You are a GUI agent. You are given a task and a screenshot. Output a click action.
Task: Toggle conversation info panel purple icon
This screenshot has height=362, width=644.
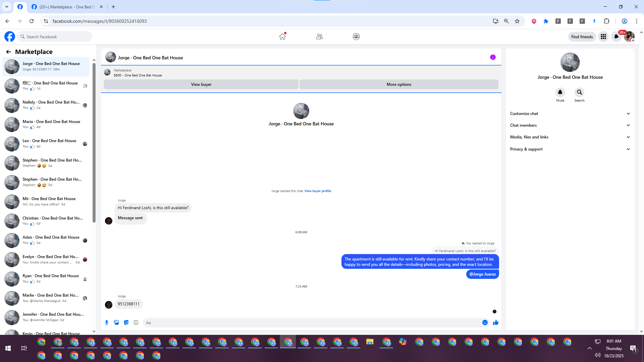[x=493, y=57]
